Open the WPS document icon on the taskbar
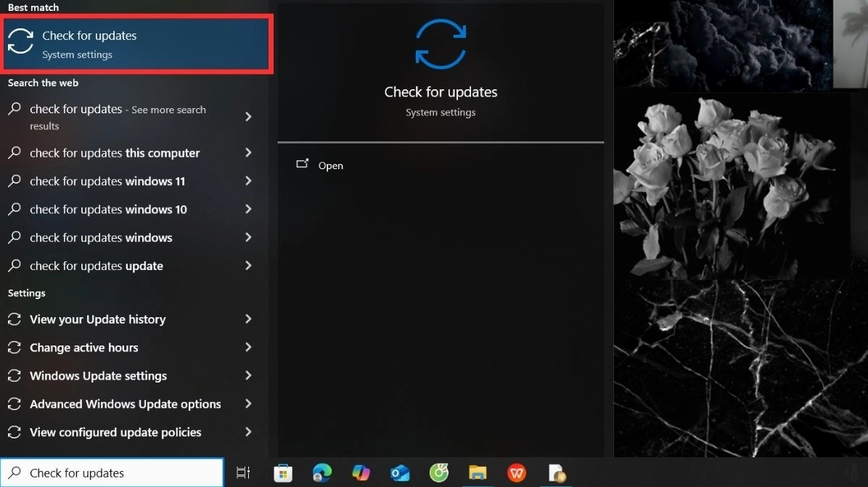Viewport: 868px width, 487px height. click(x=557, y=473)
